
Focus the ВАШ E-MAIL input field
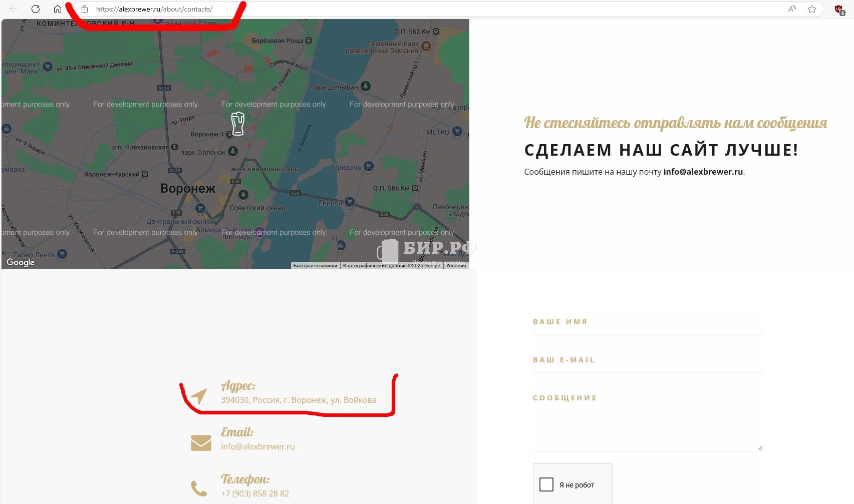coord(648,360)
